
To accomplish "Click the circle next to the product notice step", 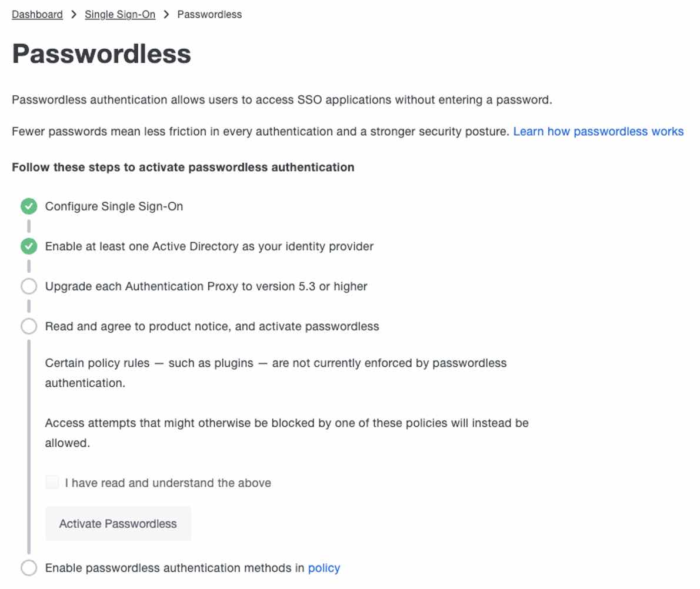I will (28, 326).
